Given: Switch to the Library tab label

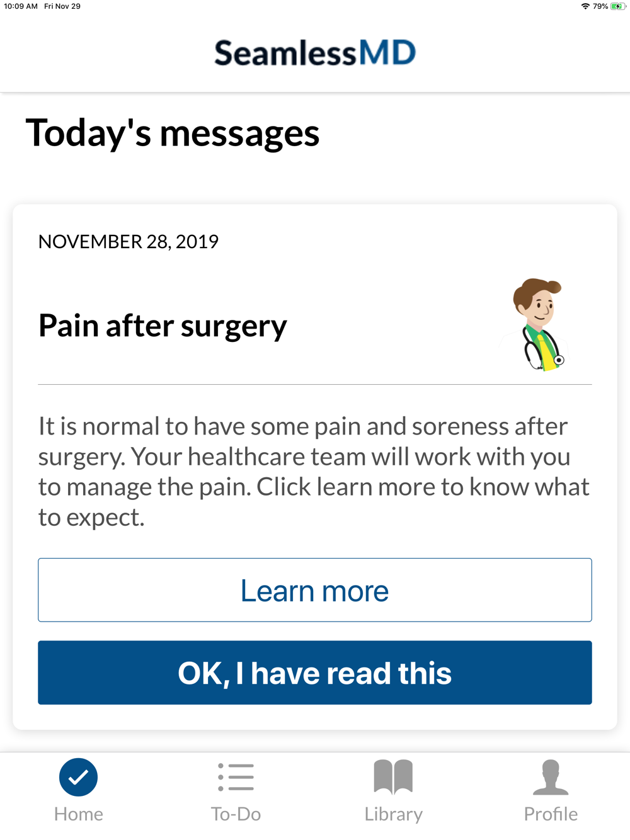Looking at the screenshot, I should [x=393, y=814].
